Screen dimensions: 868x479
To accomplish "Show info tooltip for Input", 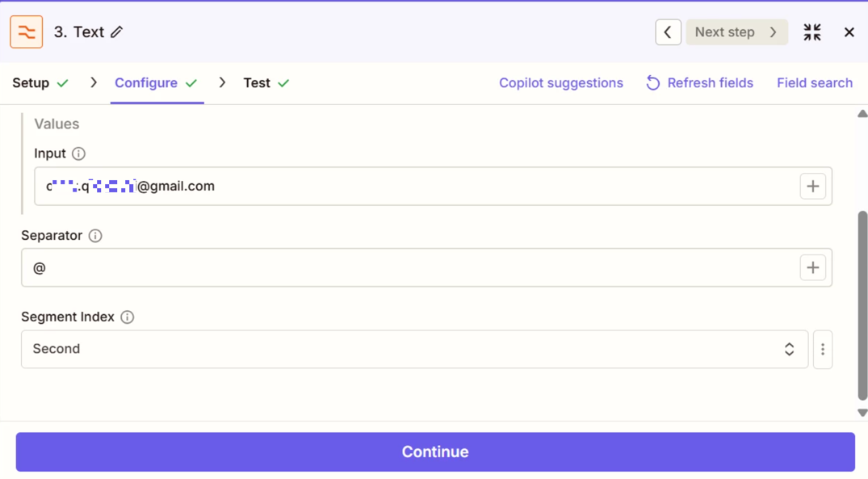I will click(78, 153).
